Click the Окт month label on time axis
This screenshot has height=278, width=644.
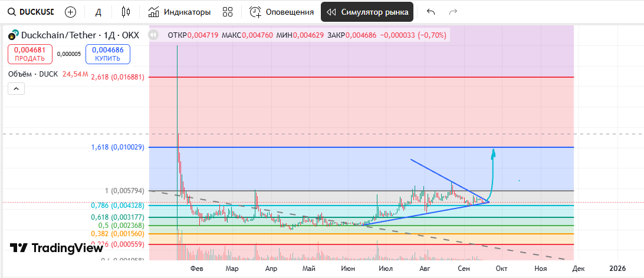(501, 269)
